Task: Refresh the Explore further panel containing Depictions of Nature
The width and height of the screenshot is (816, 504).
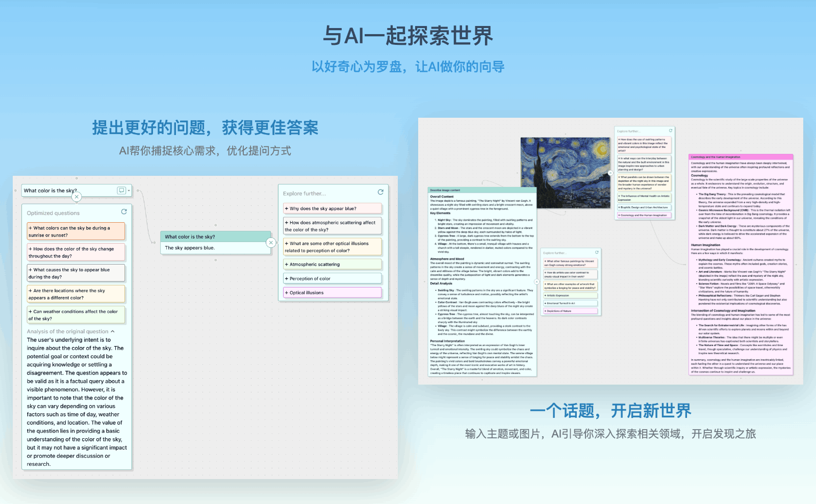Action: 597,252
